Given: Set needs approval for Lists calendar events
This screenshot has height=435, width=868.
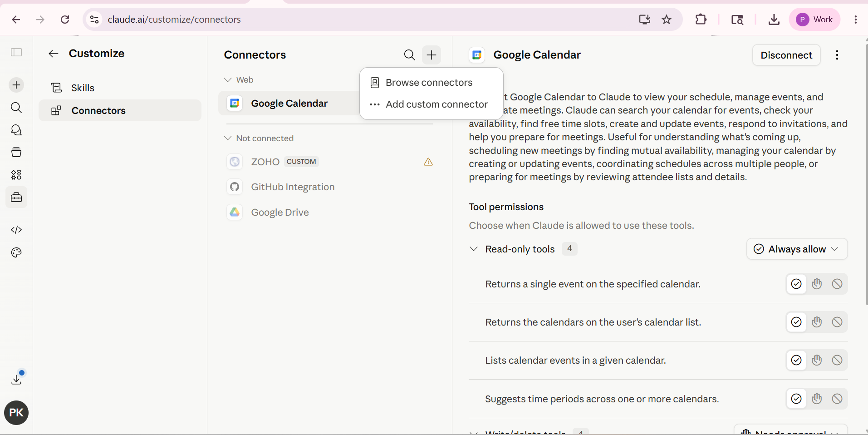Looking at the screenshot, I should tap(817, 360).
